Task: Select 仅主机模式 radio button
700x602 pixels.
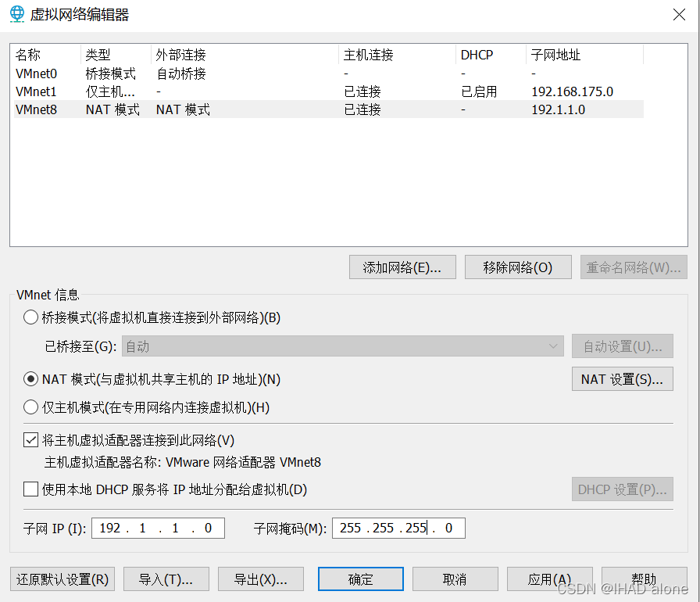Action: point(30,407)
